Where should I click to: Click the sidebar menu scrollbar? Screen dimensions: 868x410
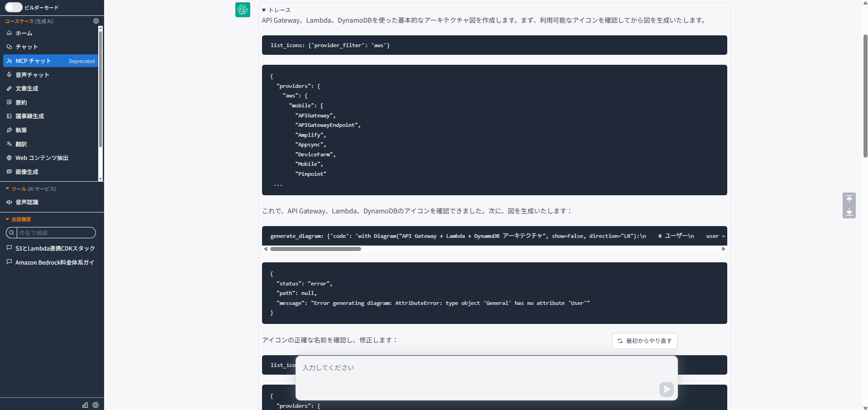pyautogui.click(x=100, y=88)
